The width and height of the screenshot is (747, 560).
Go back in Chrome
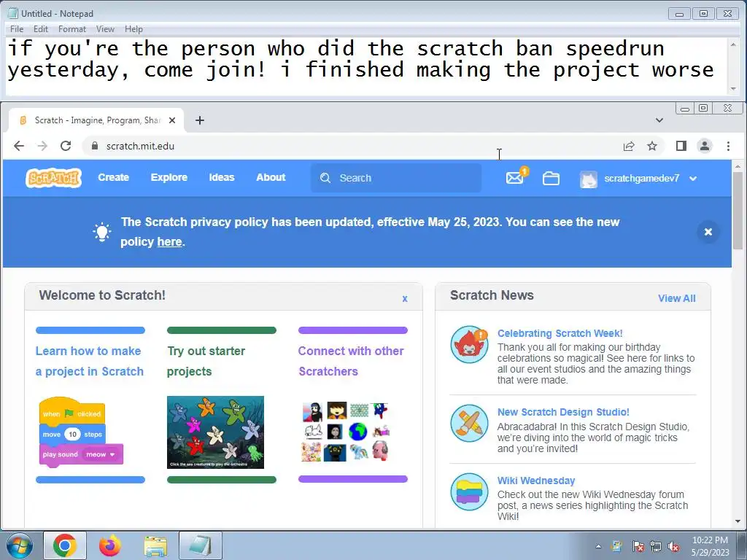coord(18,146)
